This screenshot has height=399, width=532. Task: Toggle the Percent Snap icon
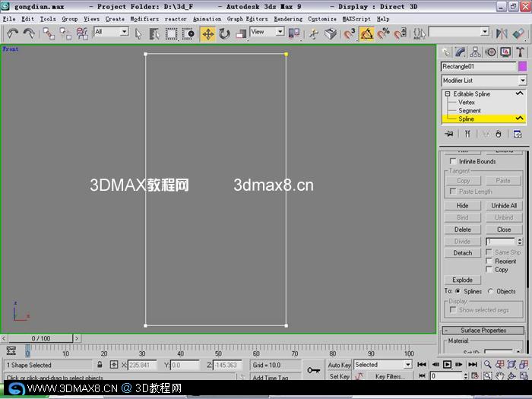point(383,33)
